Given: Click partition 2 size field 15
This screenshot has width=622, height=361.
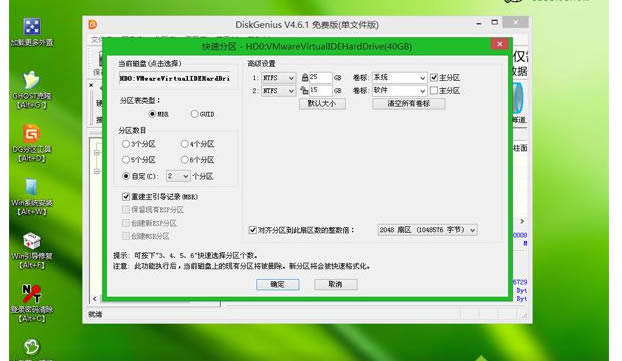Looking at the screenshot, I should (x=320, y=91).
